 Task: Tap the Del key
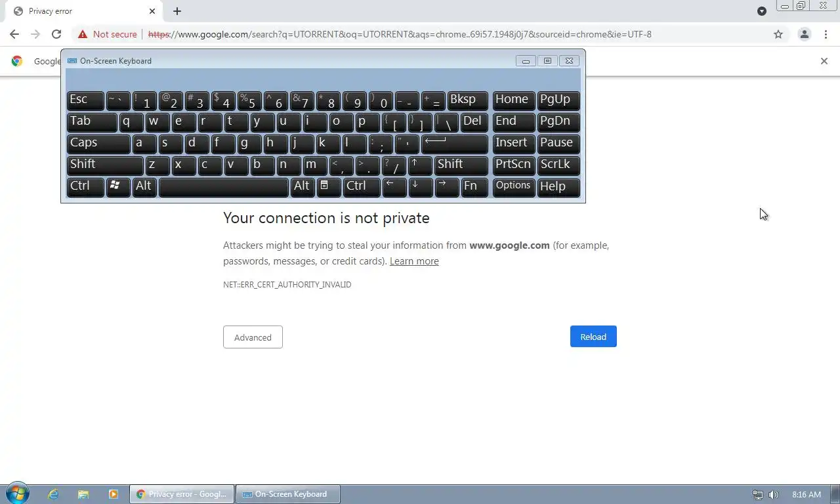tap(474, 122)
